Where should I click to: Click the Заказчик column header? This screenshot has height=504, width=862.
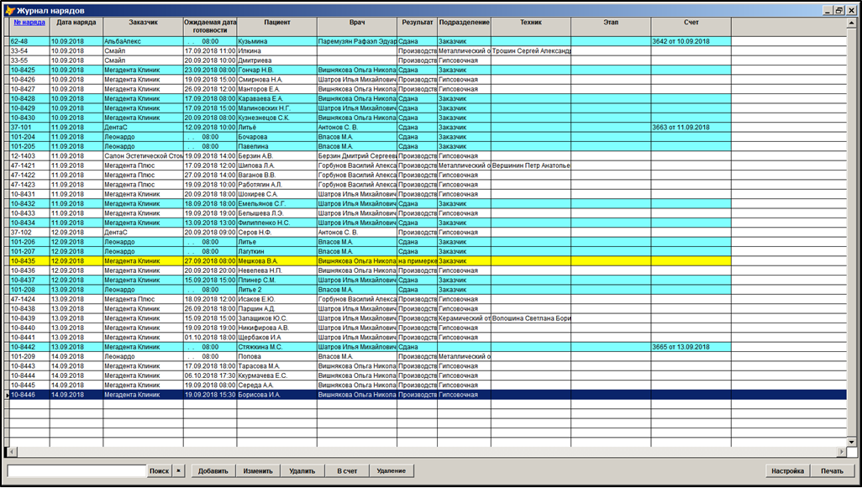[x=143, y=23]
